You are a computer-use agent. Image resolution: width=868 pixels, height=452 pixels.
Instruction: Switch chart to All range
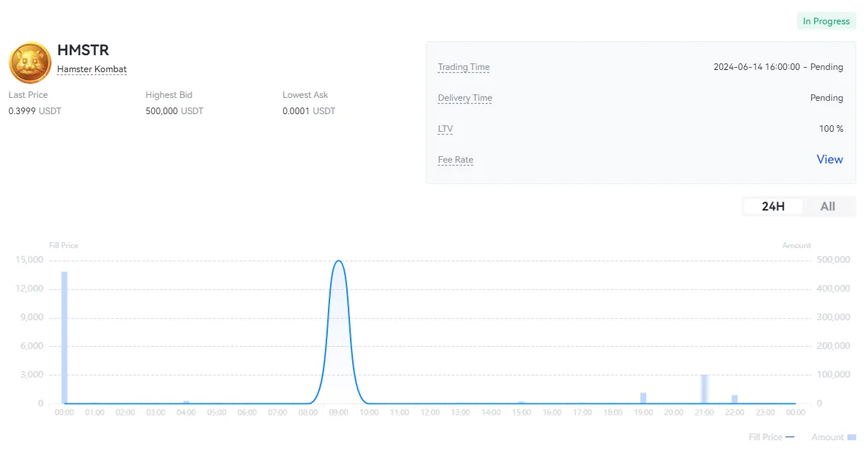pyautogui.click(x=827, y=206)
